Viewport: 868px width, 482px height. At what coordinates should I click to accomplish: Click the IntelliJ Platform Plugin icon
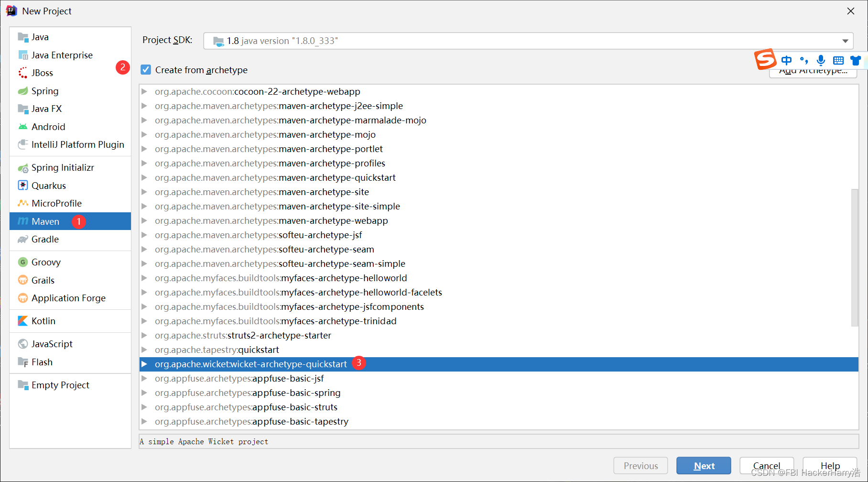[23, 144]
